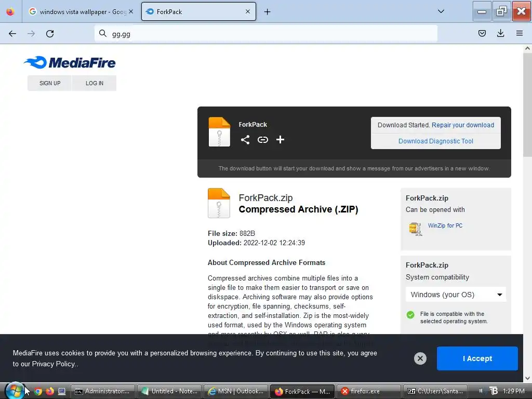Screen dimensions: 532x399
Task: Open a new tab with plus button
Action: 268,12
